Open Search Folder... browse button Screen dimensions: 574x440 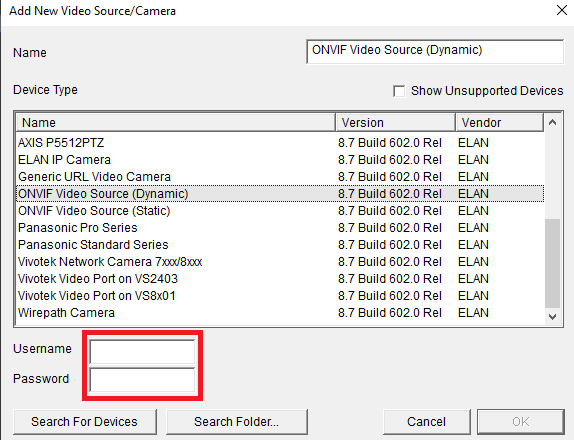236,422
